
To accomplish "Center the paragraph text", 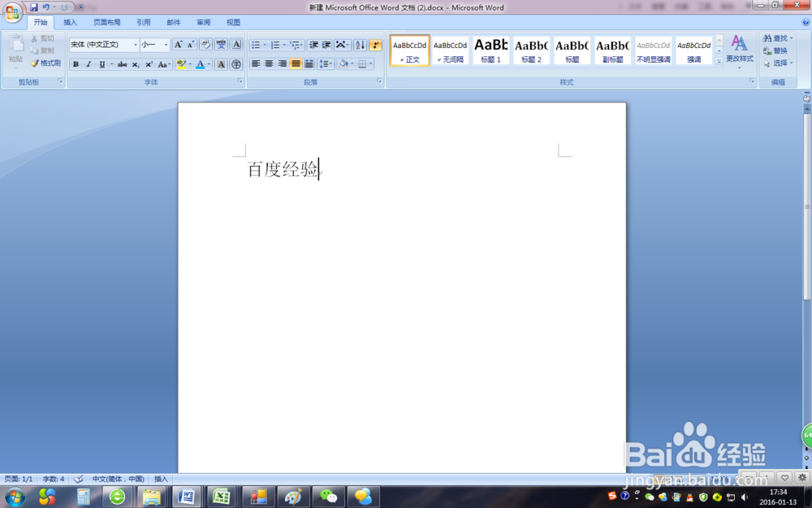I will click(x=269, y=64).
